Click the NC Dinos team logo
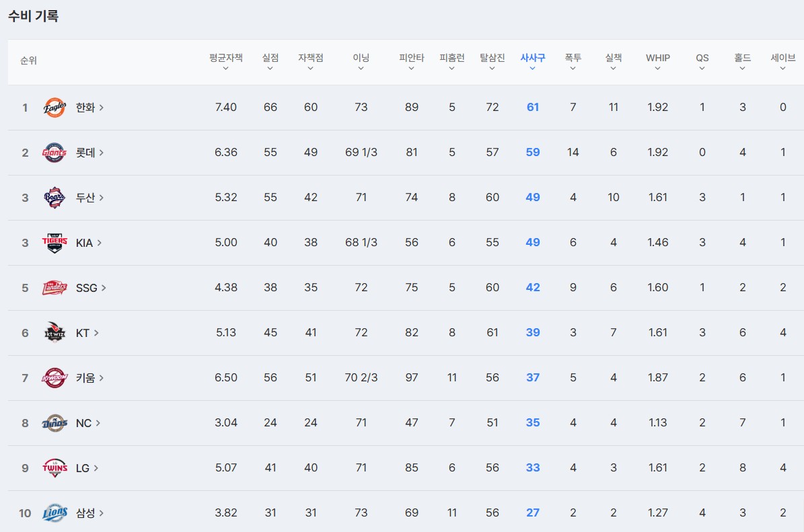 click(x=54, y=423)
